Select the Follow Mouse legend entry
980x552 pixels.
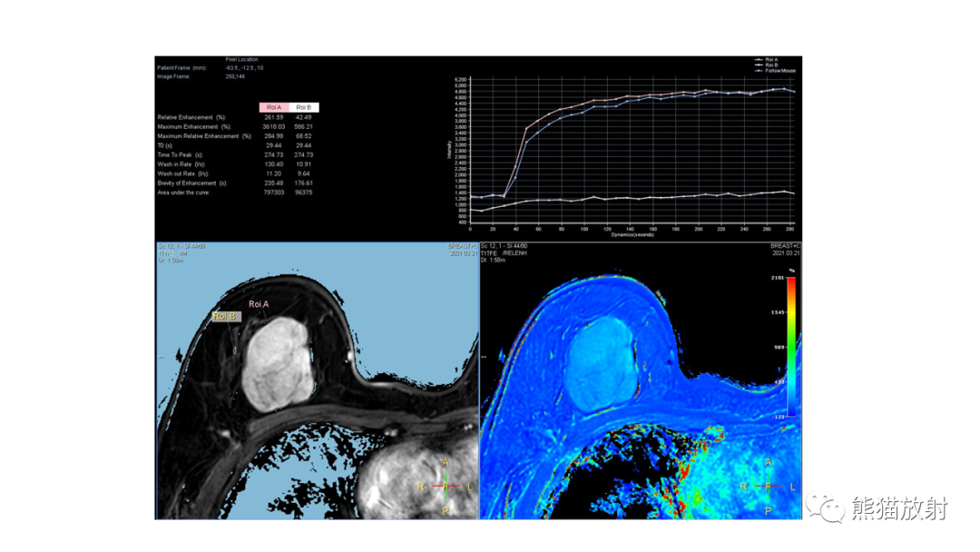point(775,71)
